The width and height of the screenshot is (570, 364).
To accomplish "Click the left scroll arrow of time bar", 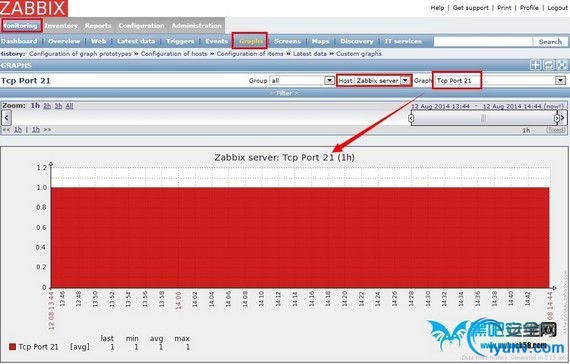I will tap(6, 117).
